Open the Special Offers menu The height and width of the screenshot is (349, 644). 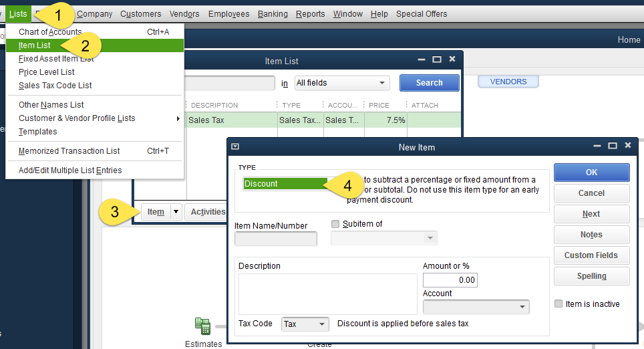pos(422,14)
